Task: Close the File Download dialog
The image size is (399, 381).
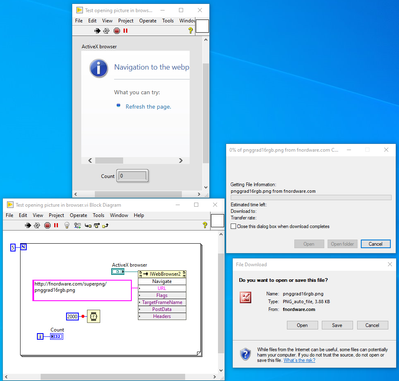Action: (x=390, y=264)
